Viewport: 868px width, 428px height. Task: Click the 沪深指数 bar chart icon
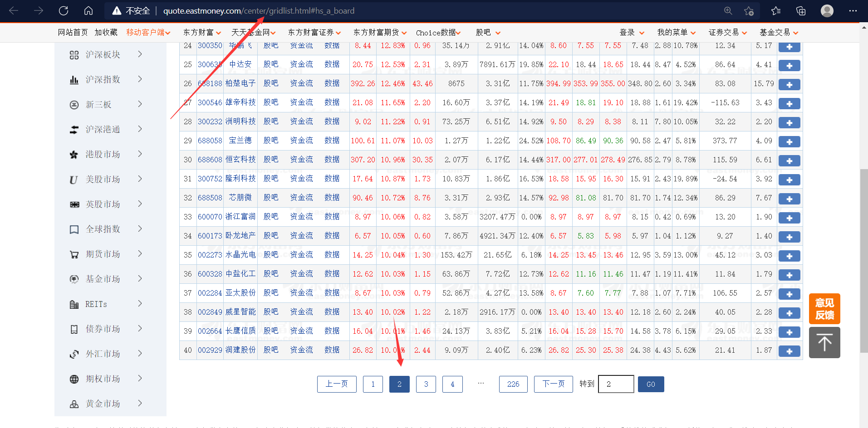coord(74,80)
